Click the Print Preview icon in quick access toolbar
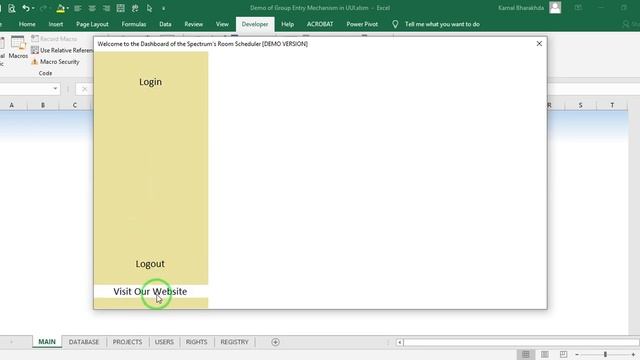Screen dimensions: 640x360 (11, 8)
